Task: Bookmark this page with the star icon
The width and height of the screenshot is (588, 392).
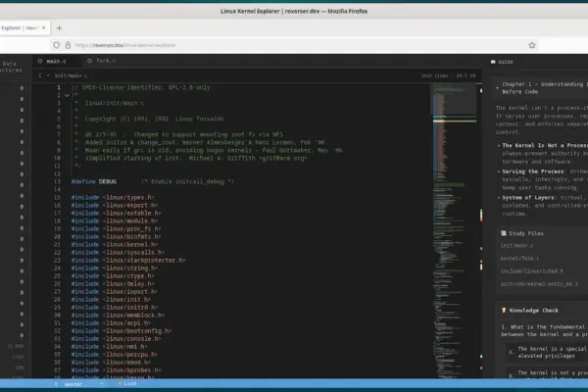Action: pyautogui.click(x=532, y=45)
